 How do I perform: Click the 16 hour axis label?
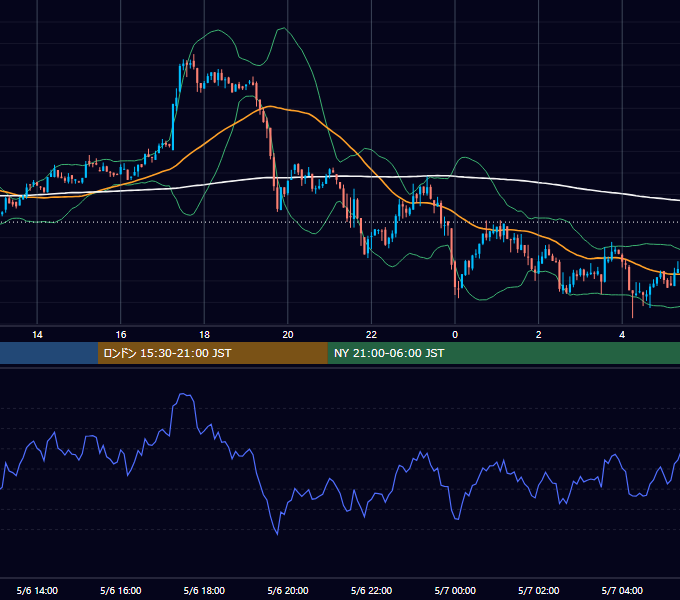click(x=121, y=335)
